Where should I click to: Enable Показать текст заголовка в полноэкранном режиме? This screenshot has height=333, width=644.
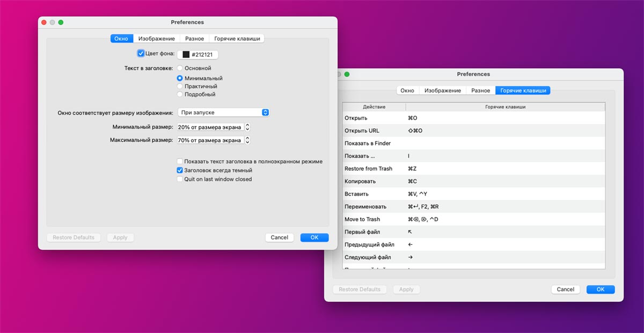point(180,162)
